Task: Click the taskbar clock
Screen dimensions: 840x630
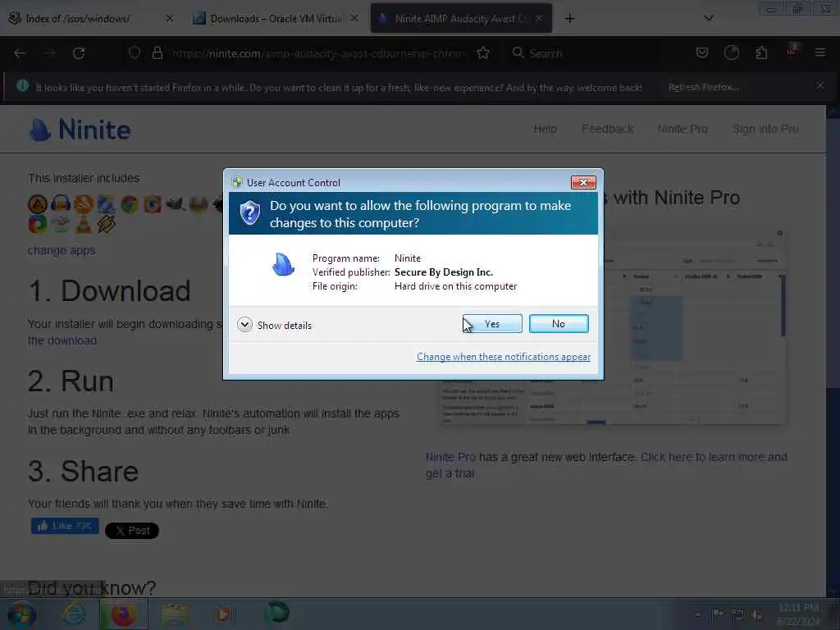Action: [797, 614]
